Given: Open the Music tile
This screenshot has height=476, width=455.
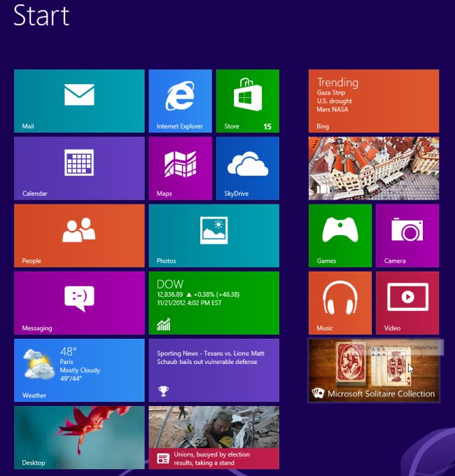Looking at the screenshot, I should coord(340,303).
